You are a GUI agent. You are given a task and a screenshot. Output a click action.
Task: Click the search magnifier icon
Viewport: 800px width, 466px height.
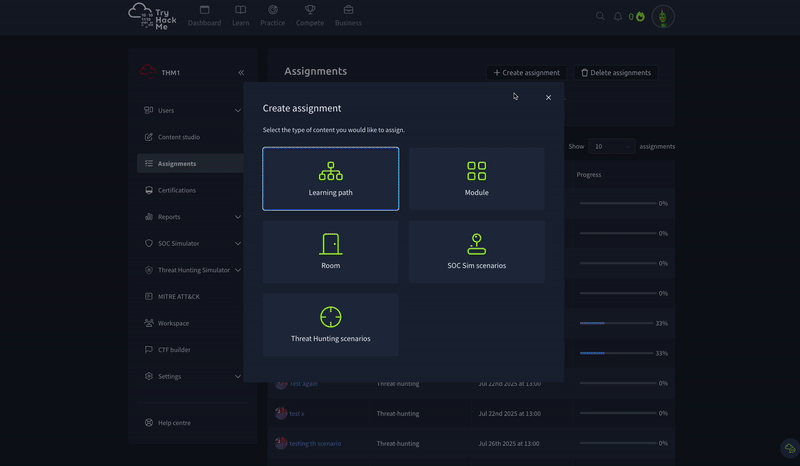tap(600, 16)
